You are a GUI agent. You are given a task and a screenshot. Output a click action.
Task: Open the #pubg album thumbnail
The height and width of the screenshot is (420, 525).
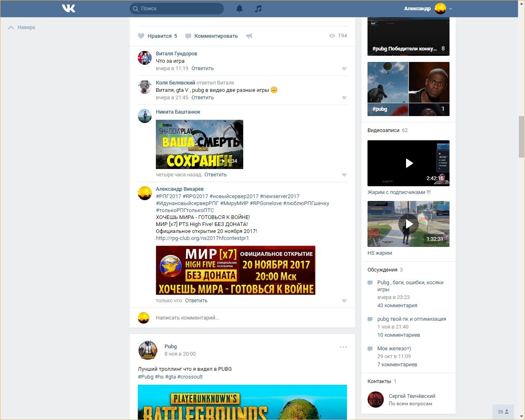point(409,89)
